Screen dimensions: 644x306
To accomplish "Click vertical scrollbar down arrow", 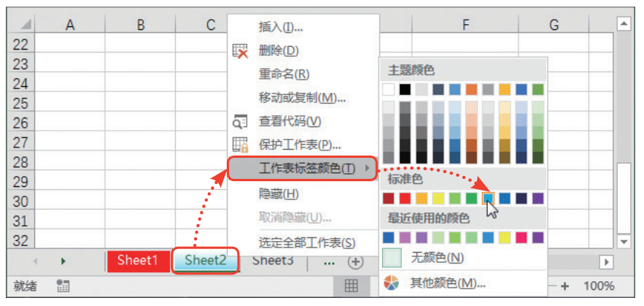I will [x=624, y=242].
